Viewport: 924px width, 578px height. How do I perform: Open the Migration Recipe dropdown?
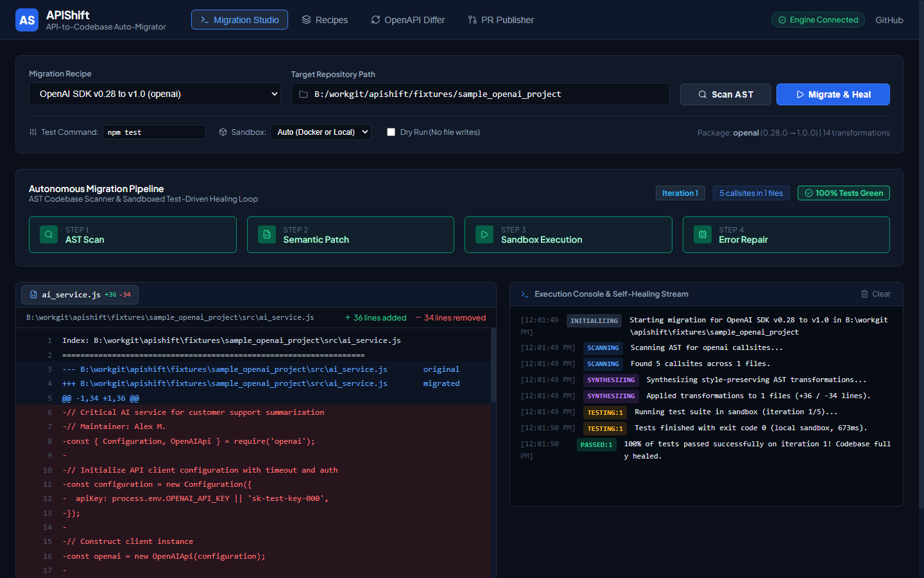(x=155, y=94)
